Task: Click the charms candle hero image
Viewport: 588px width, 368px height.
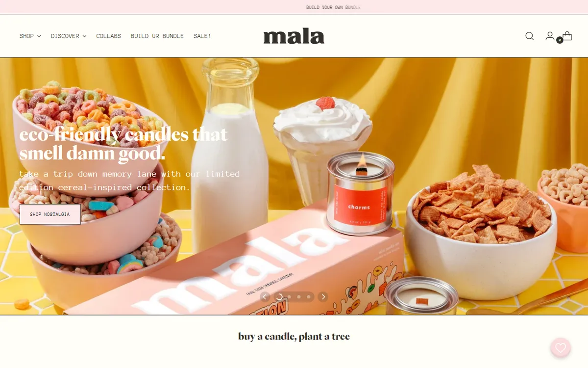Action: click(x=361, y=192)
